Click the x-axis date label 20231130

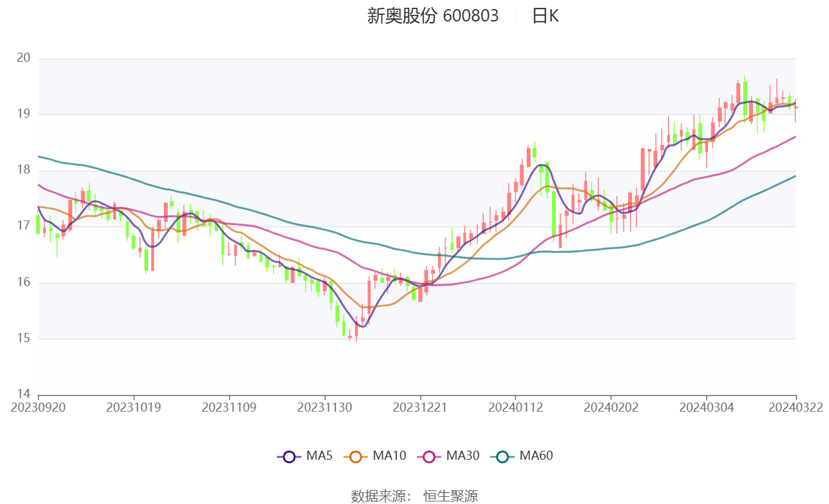pyautogui.click(x=325, y=408)
